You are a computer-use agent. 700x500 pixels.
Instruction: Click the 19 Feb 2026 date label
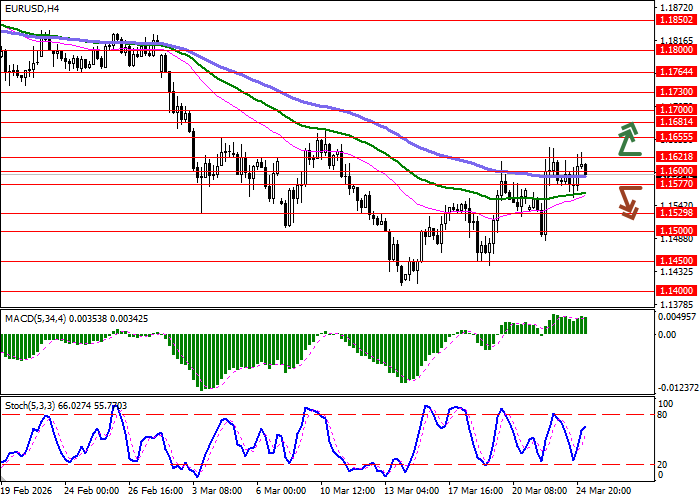pyautogui.click(x=27, y=491)
